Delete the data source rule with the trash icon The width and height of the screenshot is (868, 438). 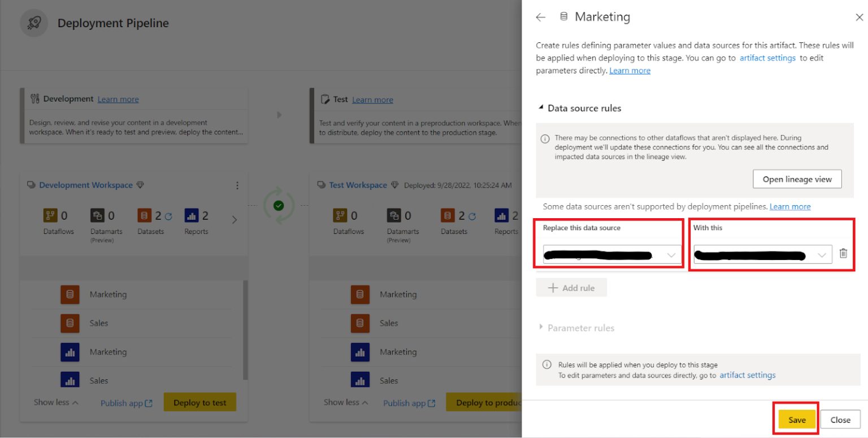(x=843, y=254)
